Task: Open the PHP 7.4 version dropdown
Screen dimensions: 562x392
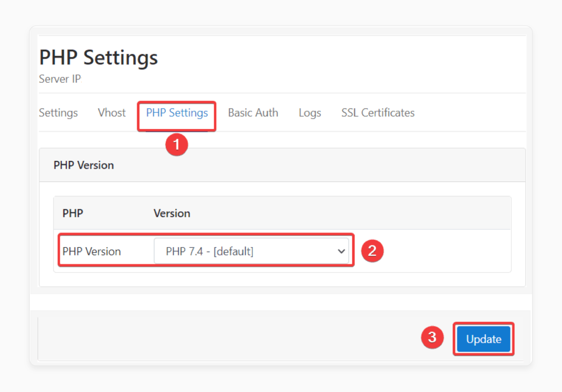Action: click(251, 251)
